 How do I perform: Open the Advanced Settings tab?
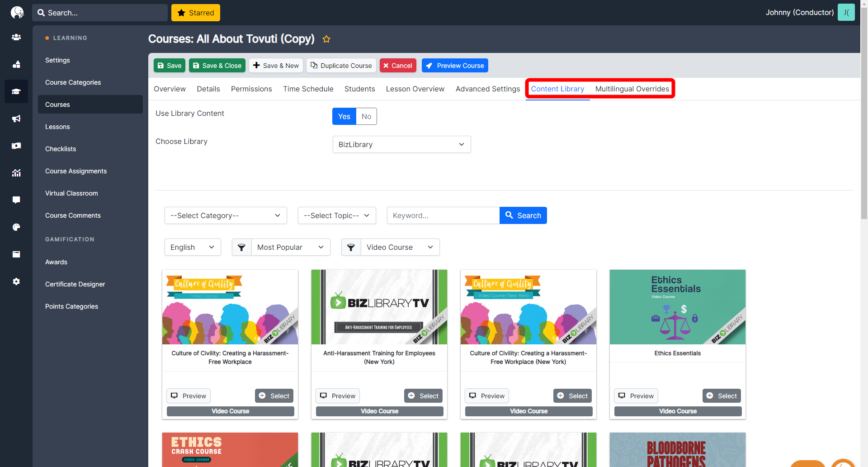pyautogui.click(x=488, y=89)
